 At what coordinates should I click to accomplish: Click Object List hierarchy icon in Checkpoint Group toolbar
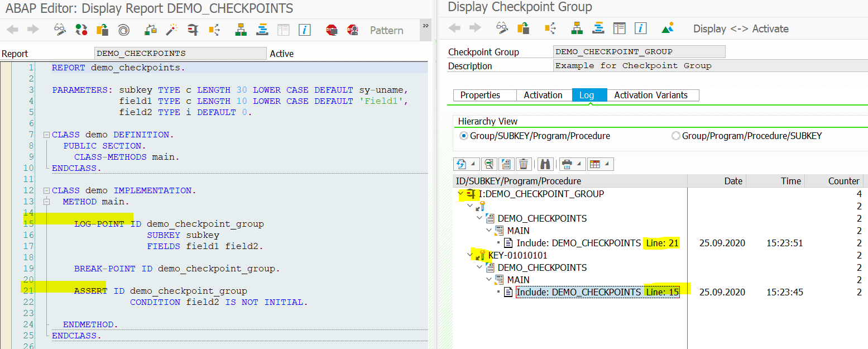[x=577, y=28]
